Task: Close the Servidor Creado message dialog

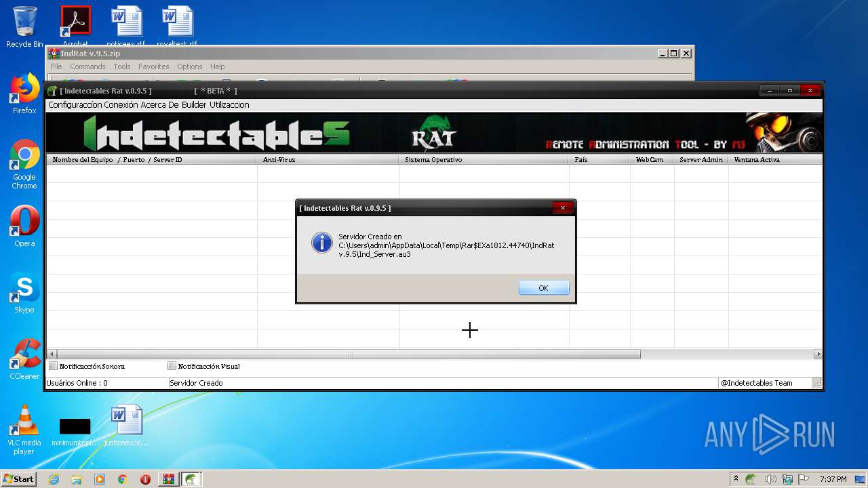Action: click(562, 207)
